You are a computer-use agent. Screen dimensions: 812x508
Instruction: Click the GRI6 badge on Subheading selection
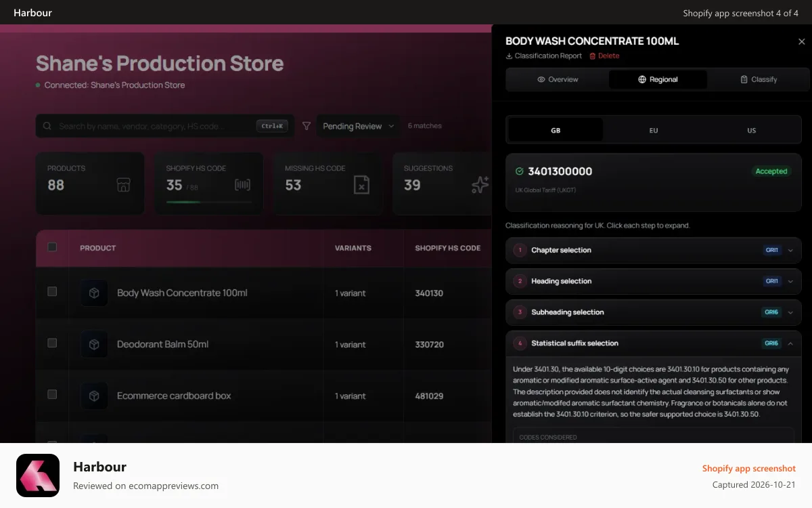[771, 312]
